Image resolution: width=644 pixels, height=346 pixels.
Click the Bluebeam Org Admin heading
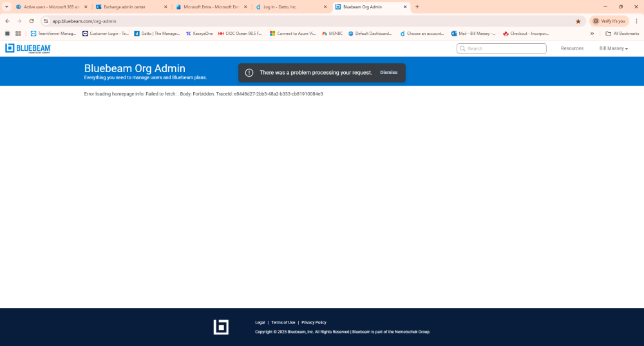coord(135,68)
